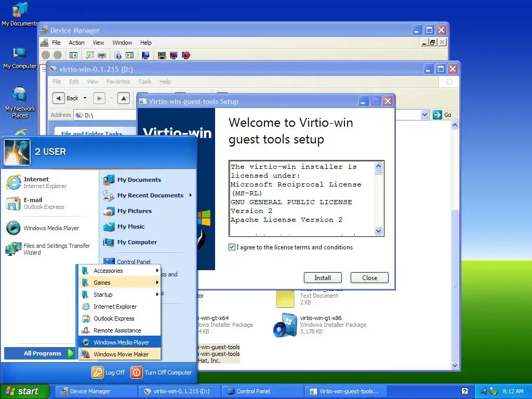This screenshot has width=532, height=399.
Task: Click Explorer window scrollbar up arrow
Action: pos(455,125)
